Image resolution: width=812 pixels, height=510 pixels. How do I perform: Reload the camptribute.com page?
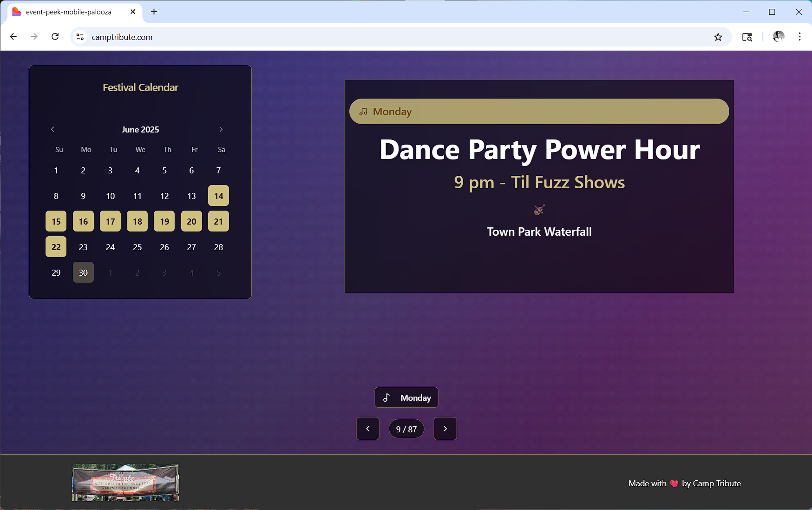55,37
